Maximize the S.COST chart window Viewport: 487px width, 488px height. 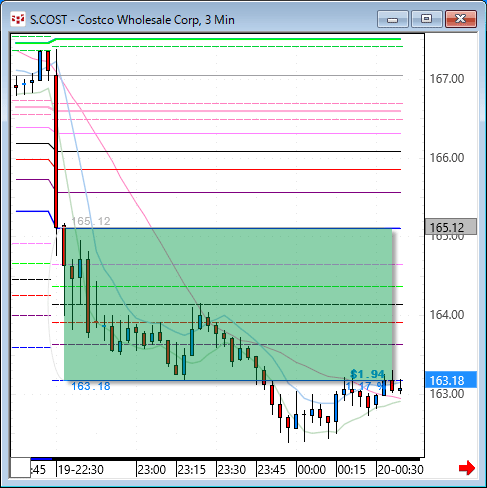[x=426, y=19]
